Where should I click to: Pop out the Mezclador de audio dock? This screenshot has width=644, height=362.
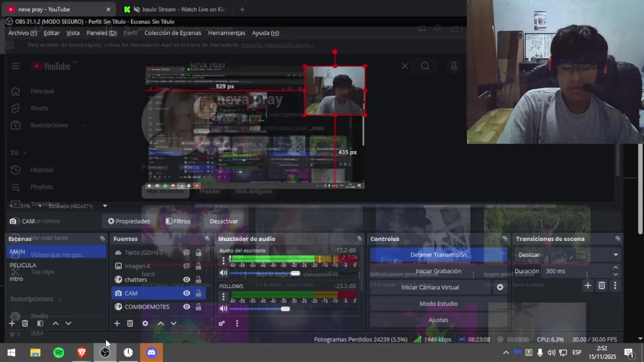pyautogui.click(x=359, y=239)
